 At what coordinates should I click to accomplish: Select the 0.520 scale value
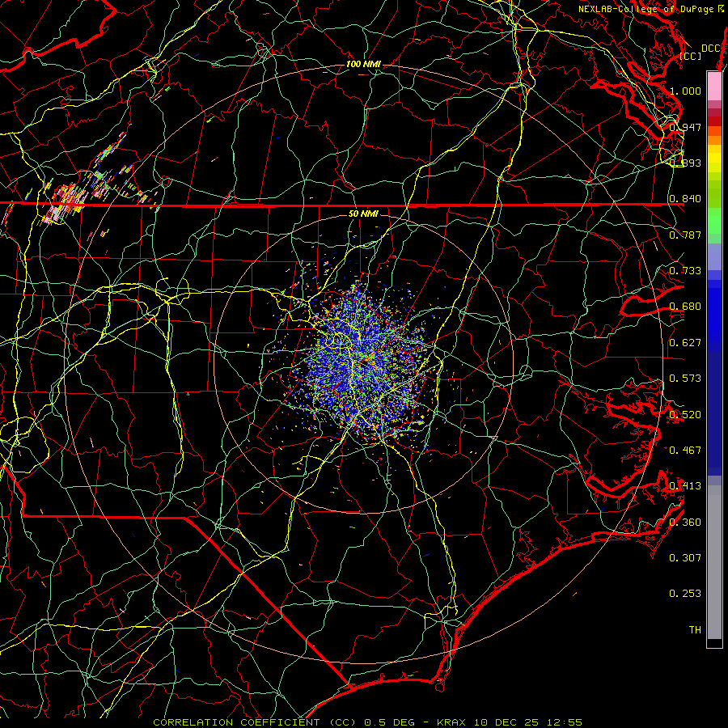(x=685, y=415)
